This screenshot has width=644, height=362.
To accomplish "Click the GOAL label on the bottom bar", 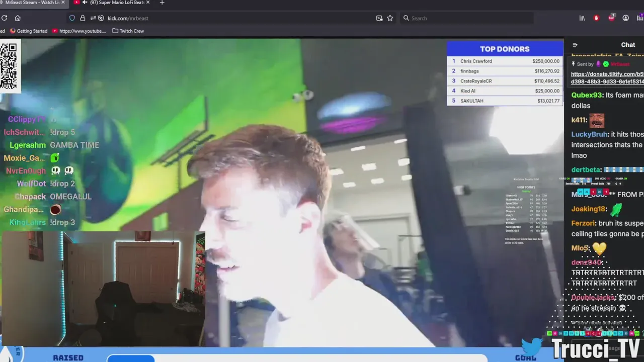I will pyautogui.click(x=526, y=358).
